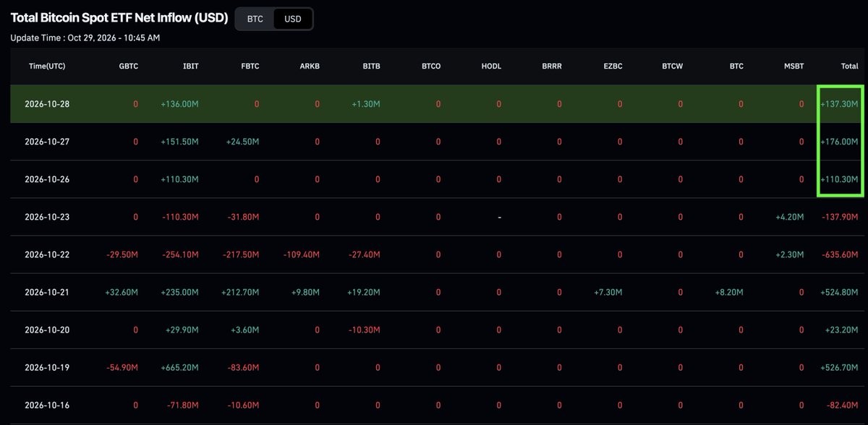Click the +9.80M ARKB value
This screenshot has height=425, width=868.
[x=305, y=292]
